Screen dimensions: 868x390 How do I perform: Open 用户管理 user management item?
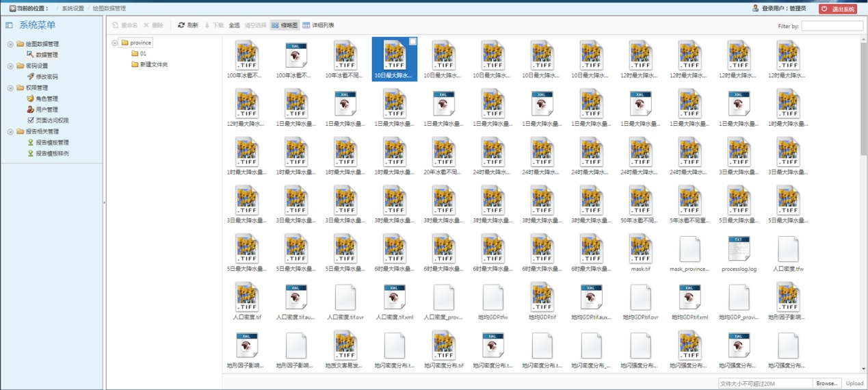pyautogui.click(x=47, y=109)
